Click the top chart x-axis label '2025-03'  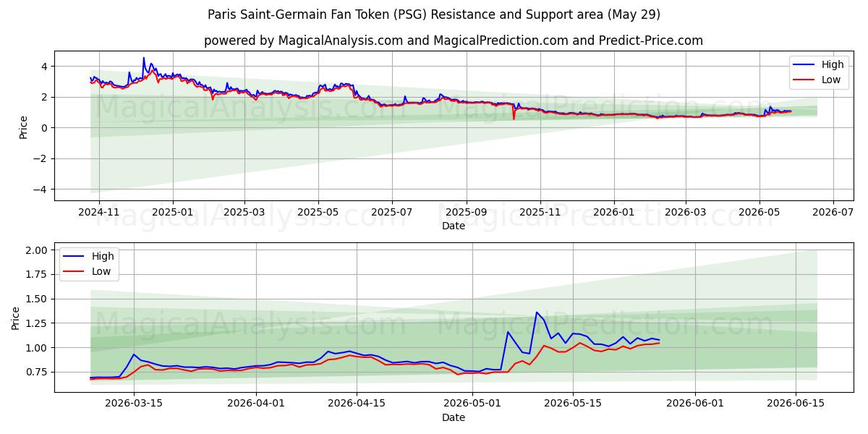[x=244, y=213]
